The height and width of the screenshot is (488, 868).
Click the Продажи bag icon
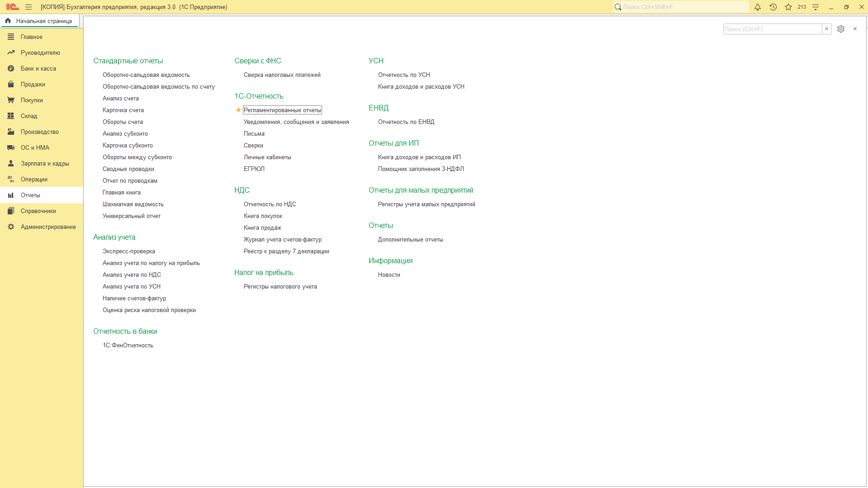point(11,84)
